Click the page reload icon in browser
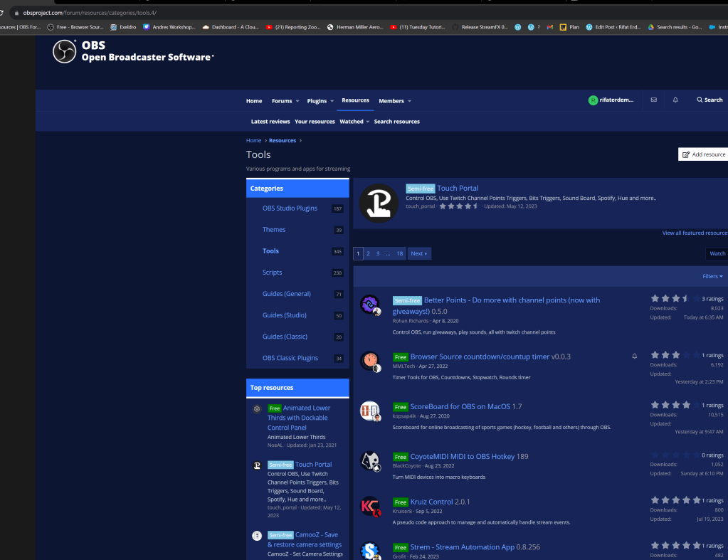This screenshot has height=560, width=728. [x=1, y=13]
